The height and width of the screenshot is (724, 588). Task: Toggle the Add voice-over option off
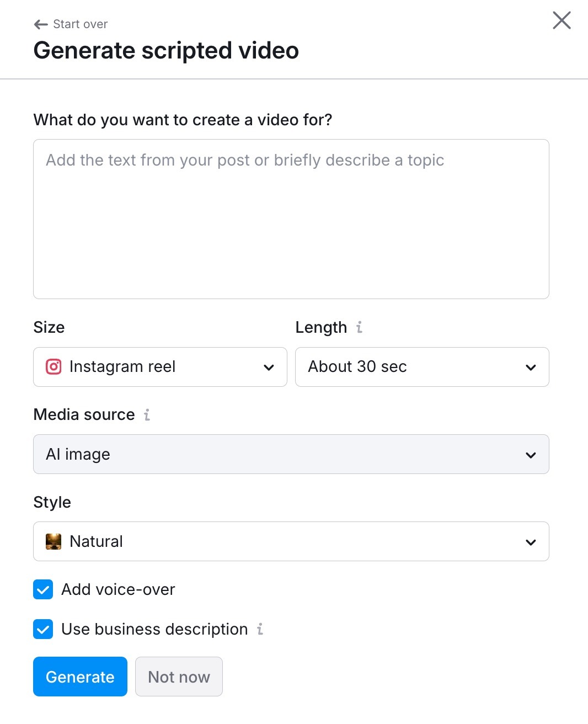pyautogui.click(x=43, y=589)
